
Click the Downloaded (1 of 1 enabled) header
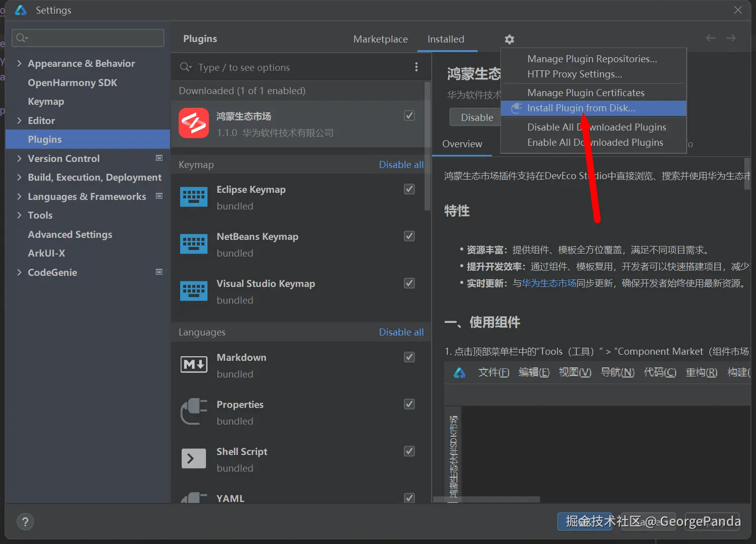pos(242,91)
